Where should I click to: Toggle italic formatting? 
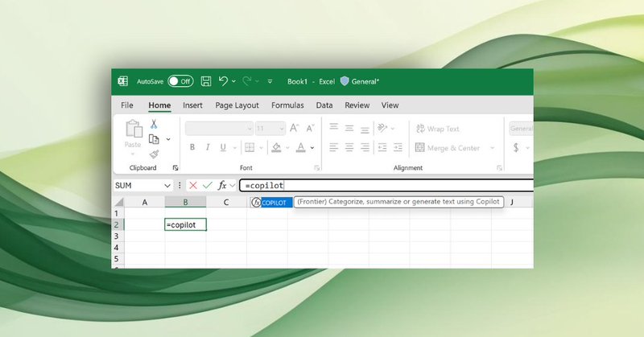[x=208, y=147]
